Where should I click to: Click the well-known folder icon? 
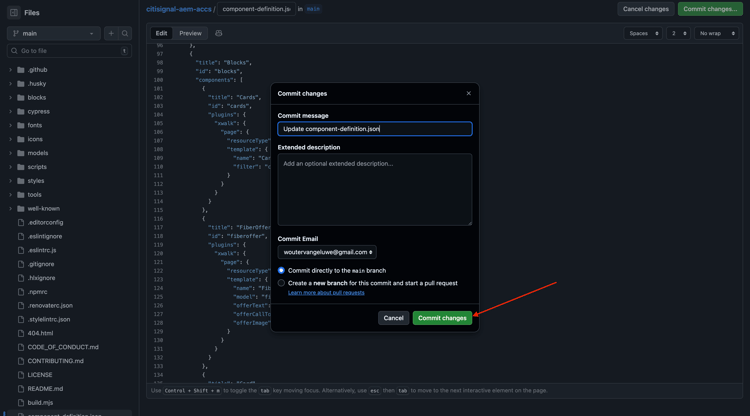(x=21, y=208)
